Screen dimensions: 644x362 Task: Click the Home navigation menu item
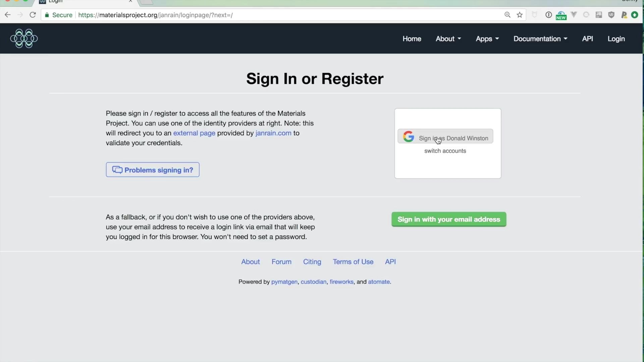tap(412, 39)
